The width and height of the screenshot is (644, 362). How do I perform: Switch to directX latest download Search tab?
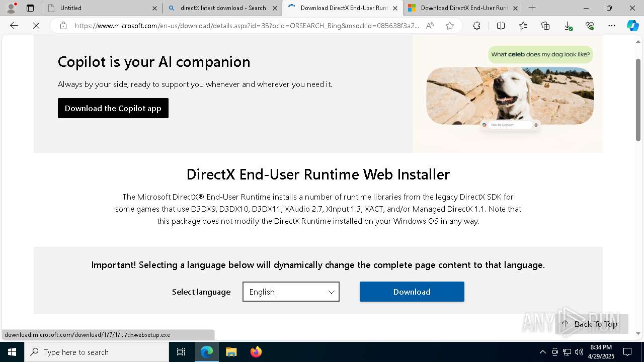point(223,8)
